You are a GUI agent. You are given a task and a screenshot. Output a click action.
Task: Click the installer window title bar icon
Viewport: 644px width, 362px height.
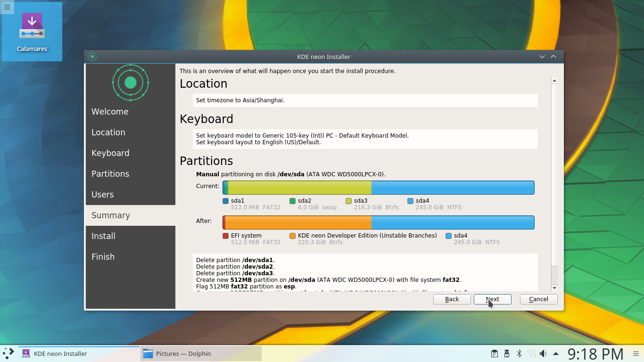(x=92, y=57)
